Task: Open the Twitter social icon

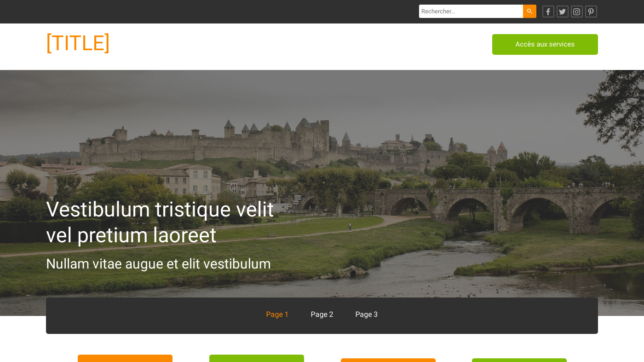Action: coord(562,11)
